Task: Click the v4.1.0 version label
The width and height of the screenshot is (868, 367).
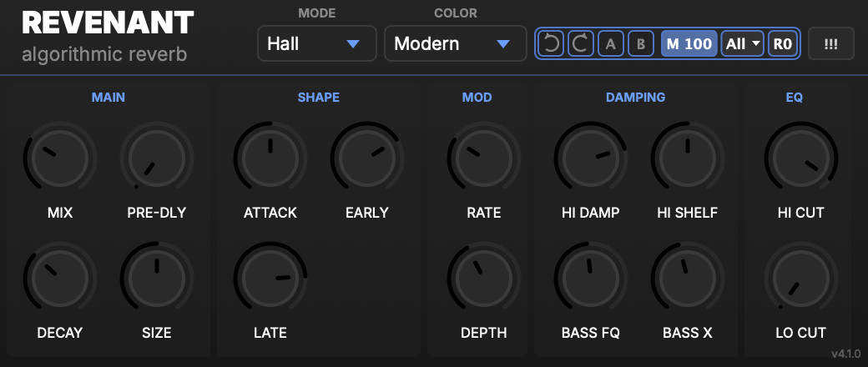Action: (845, 353)
